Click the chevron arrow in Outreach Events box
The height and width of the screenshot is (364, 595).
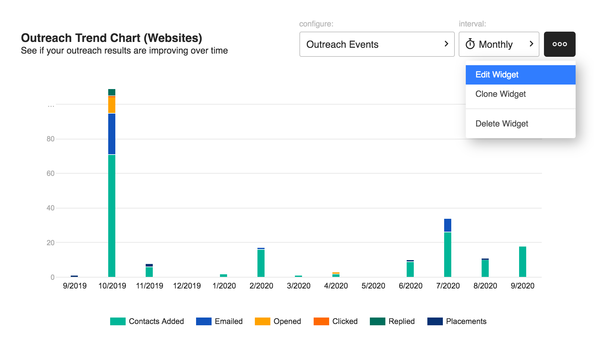pyautogui.click(x=446, y=44)
